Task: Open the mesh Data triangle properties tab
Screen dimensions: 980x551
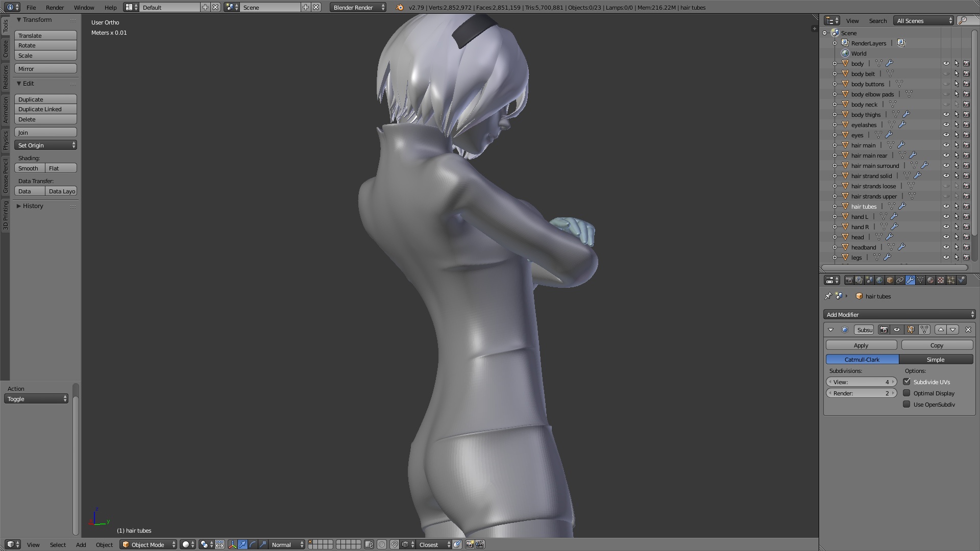Action: tap(920, 280)
